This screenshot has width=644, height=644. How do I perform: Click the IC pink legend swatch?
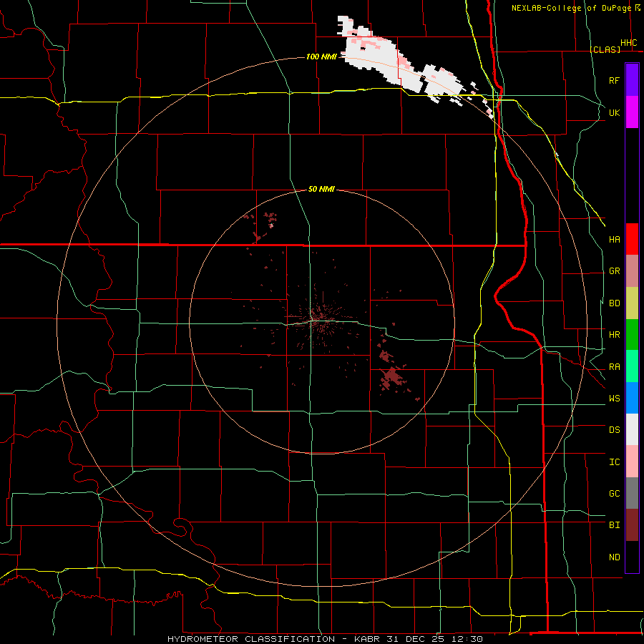pyautogui.click(x=632, y=462)
